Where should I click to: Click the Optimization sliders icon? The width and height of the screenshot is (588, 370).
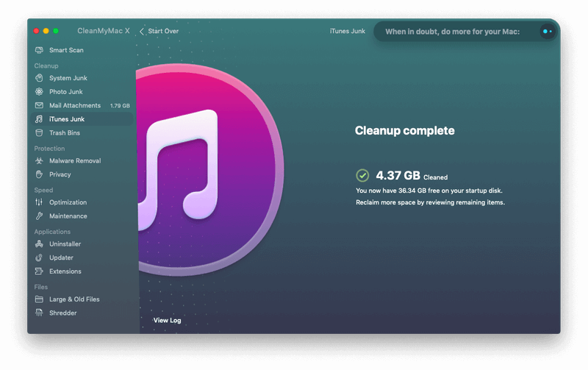[39, 202]
